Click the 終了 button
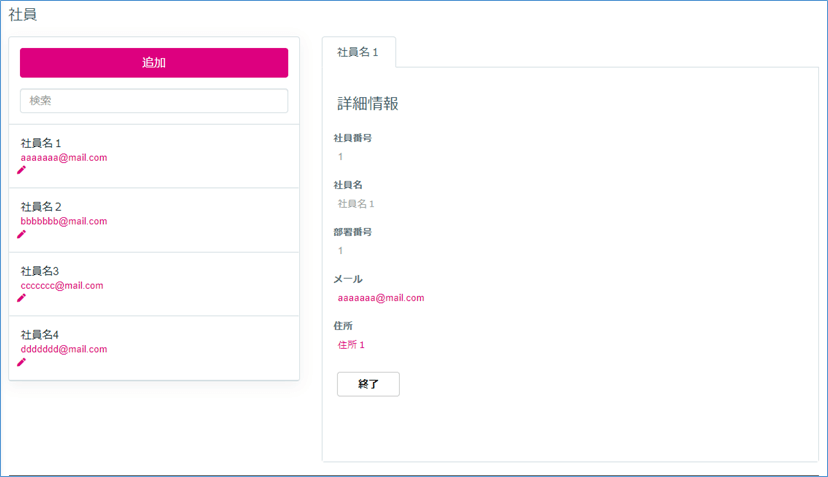The image size is (828, 477). 368,384
